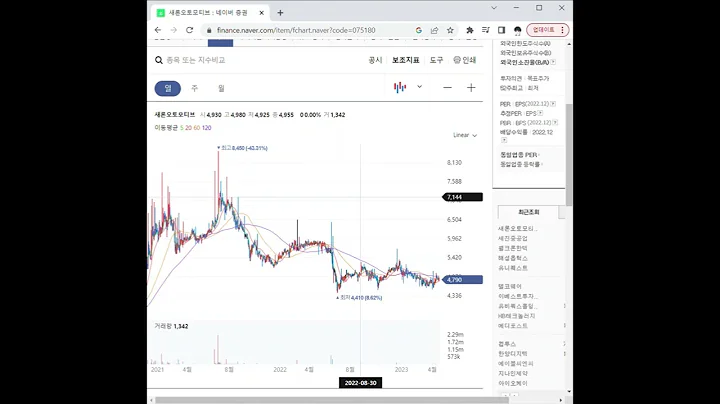Viewport: 720px width, 404px height.
Task: Click the browser forward arrow
Action: [x=174, y=30]
